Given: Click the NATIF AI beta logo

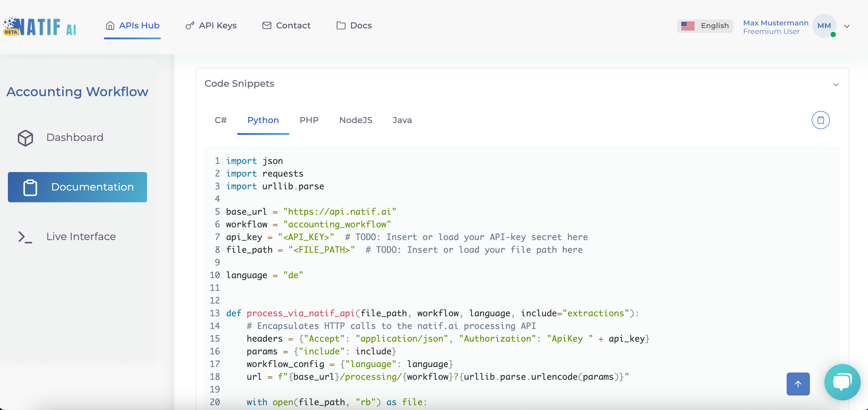Looking at the screenshot, I should coord(40,26).
